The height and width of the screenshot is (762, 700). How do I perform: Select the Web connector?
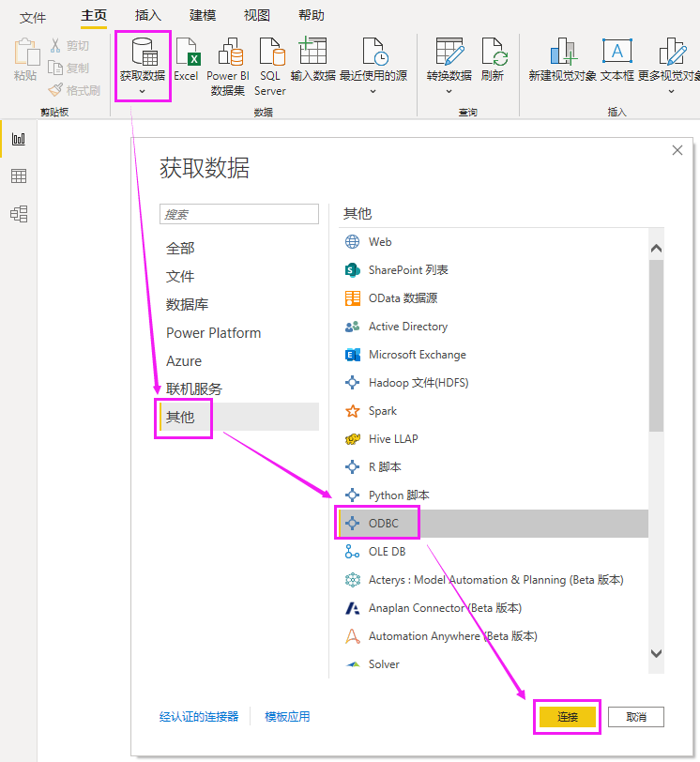[x=494, y=242]
